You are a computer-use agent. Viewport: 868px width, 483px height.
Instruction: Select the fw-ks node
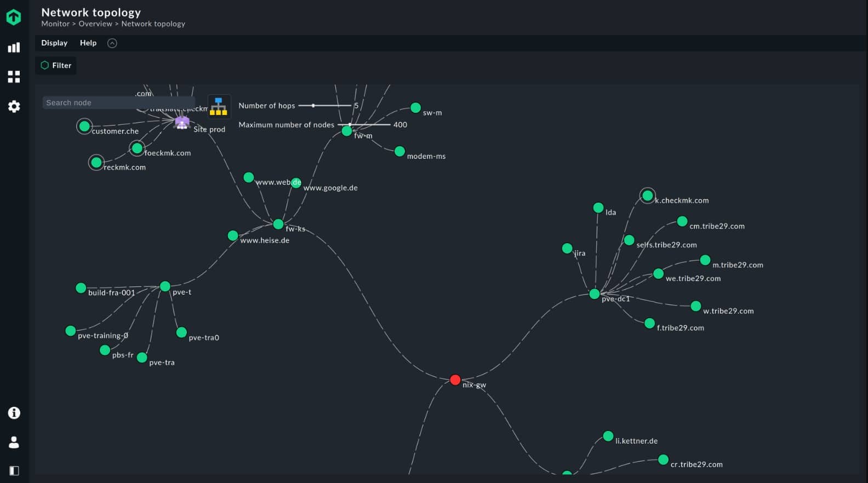tap(278, 224)
